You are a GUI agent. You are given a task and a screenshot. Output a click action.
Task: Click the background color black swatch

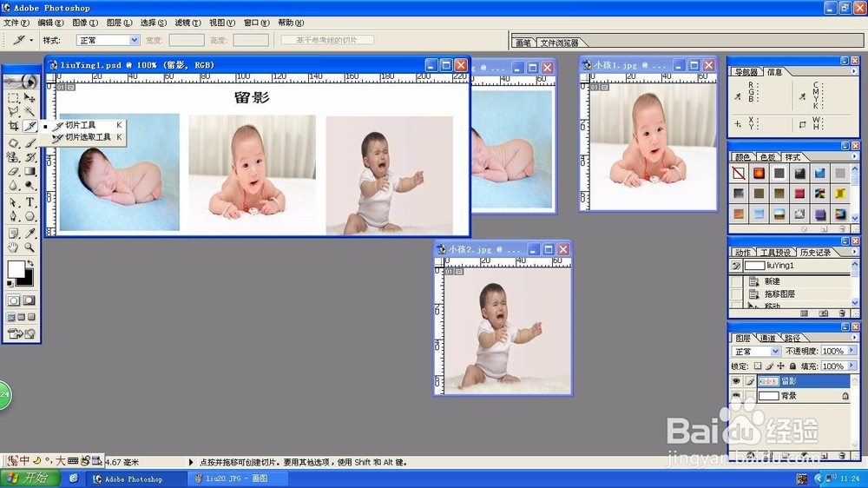[29, 280]
